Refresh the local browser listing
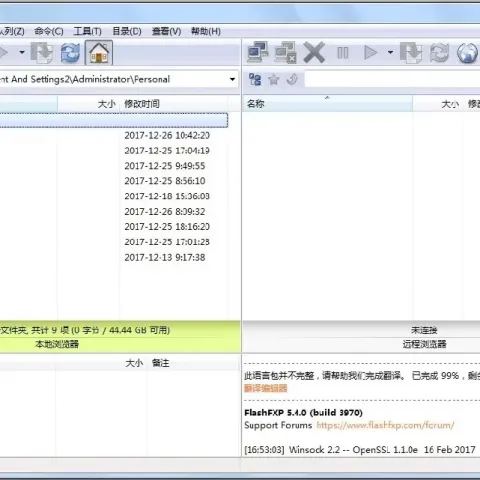This screenshot has height=480, width=480. point(70,53)
